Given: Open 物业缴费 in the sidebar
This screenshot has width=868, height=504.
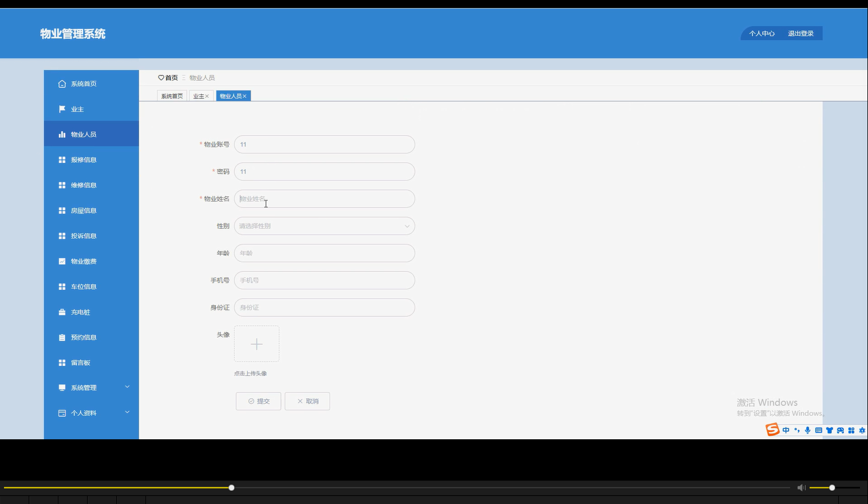Looking at the screenshot, I should [x=91, y=261].
